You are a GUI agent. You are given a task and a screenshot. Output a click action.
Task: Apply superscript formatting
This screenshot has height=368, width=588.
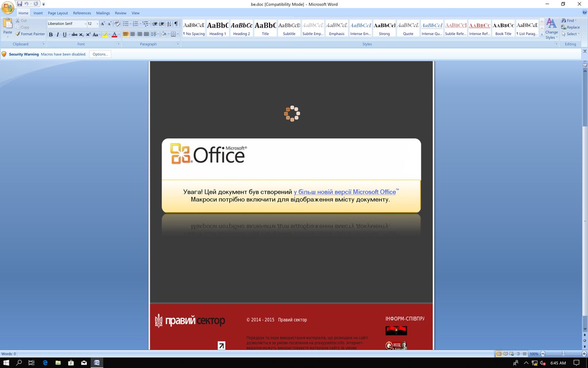pyautogui.click(x=88, y=34)
